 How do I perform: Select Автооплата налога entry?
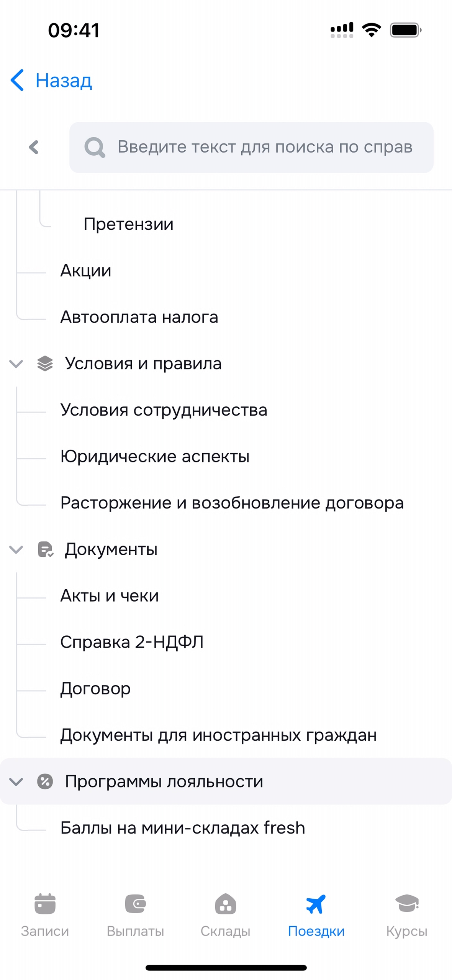(139, 317)
